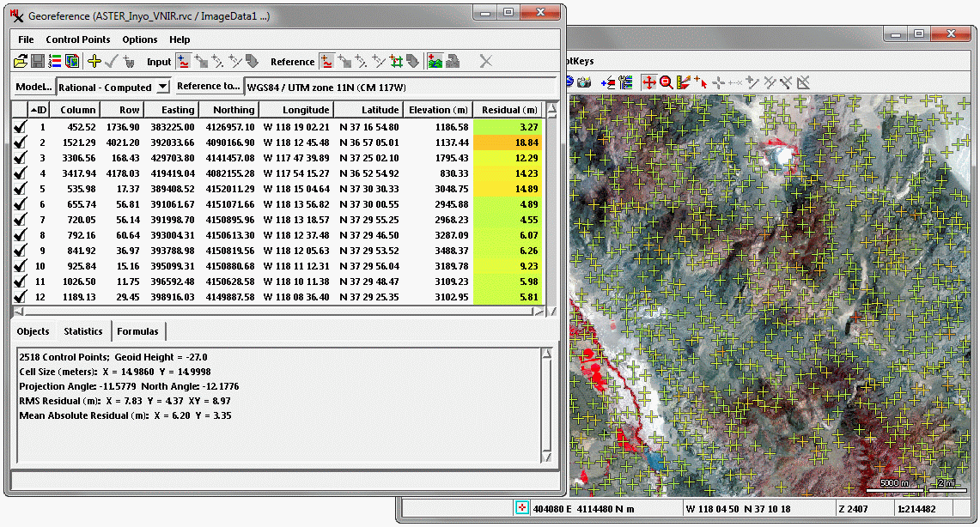Select the red four-arrow pan tool
This screenshot has width=980, height=527.
pyautogui.click(x=649, y=82)
